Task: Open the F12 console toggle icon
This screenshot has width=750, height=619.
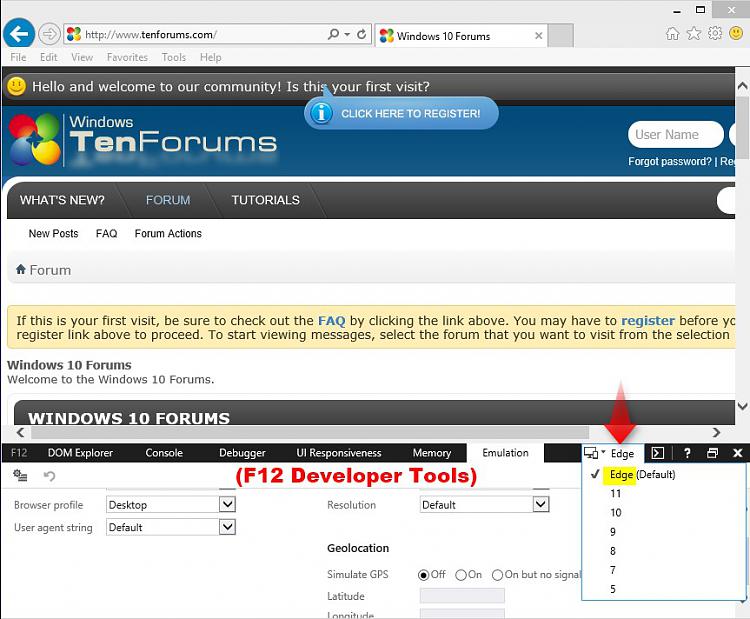Action: [x=658, y=453]
